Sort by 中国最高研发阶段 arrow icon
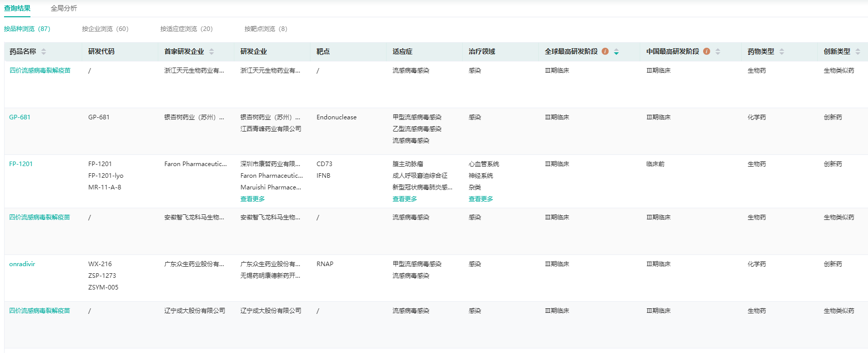This screenshot has height=353, width=868. pos(718,52)
